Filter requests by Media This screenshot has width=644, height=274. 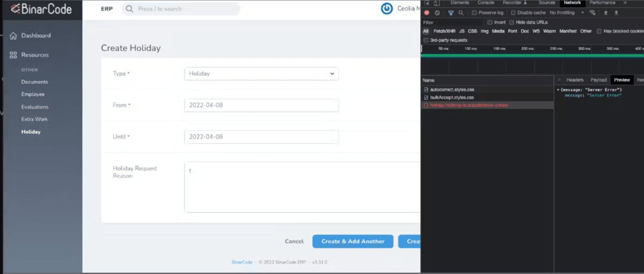click(x=499, y=31)
